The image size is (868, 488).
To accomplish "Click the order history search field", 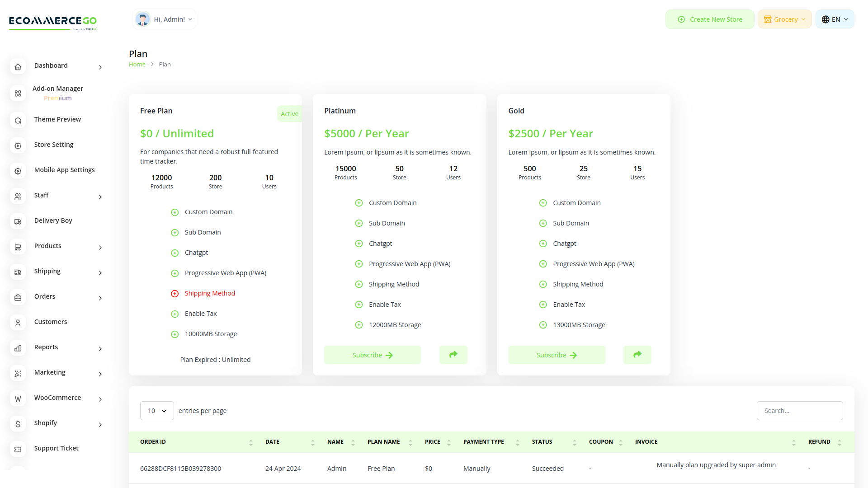I will click(x=799, y=411).
